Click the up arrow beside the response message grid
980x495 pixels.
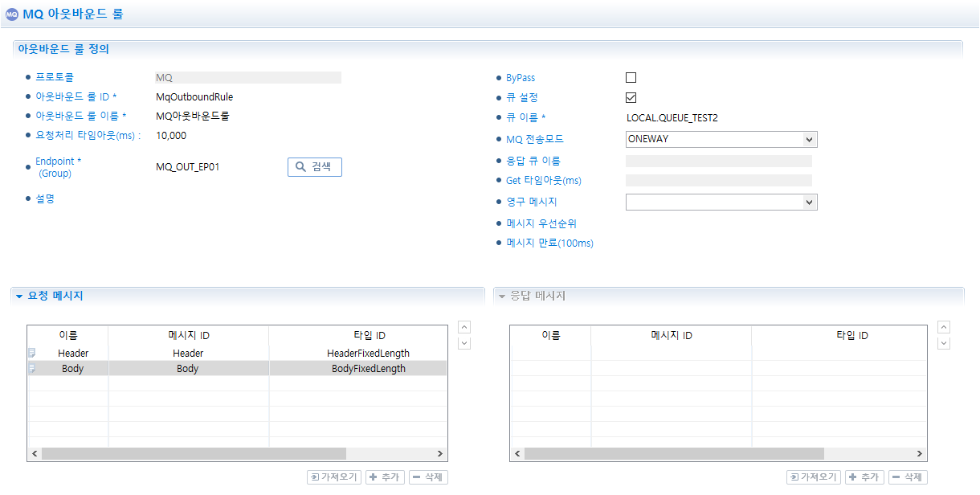click(944, 326)
